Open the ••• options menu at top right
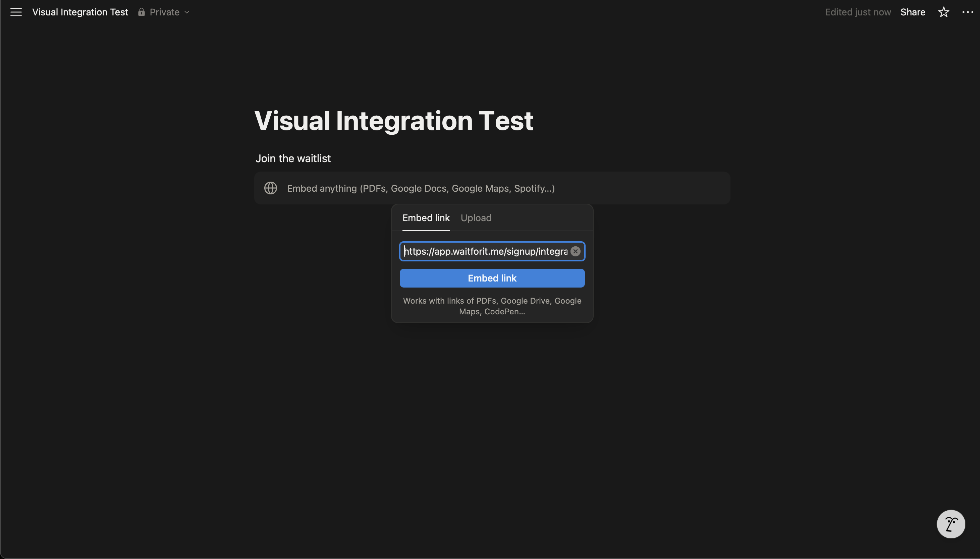980x559 pixels. point(967,12)
